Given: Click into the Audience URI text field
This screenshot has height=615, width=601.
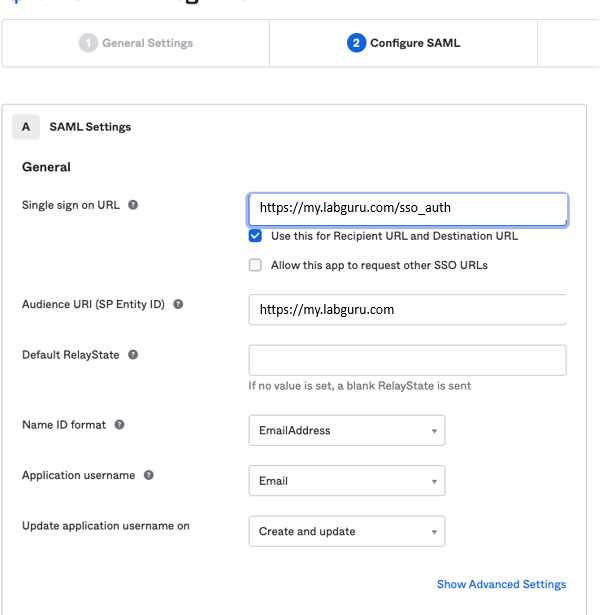Looking at the screenshot, I should [x=407, y=309].
